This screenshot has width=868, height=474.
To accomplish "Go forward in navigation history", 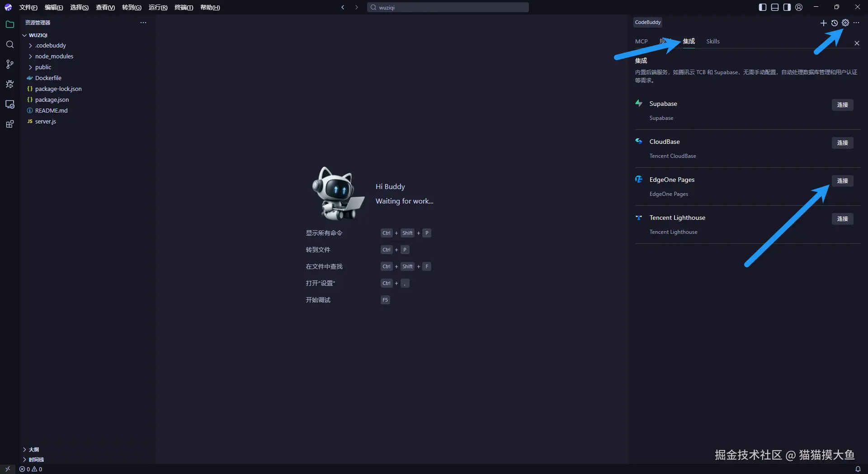I will (x=356, y=7).
